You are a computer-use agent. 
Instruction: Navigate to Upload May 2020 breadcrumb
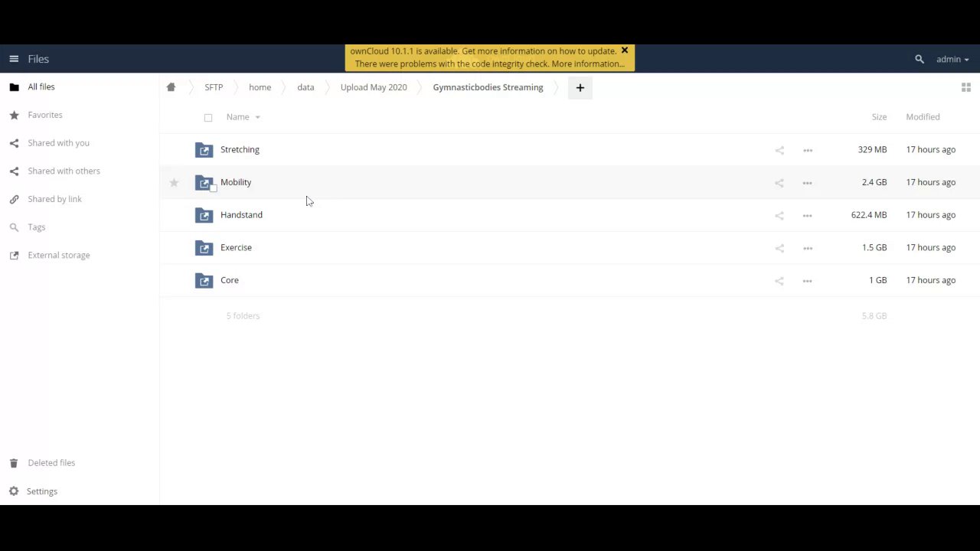point(374,87)
